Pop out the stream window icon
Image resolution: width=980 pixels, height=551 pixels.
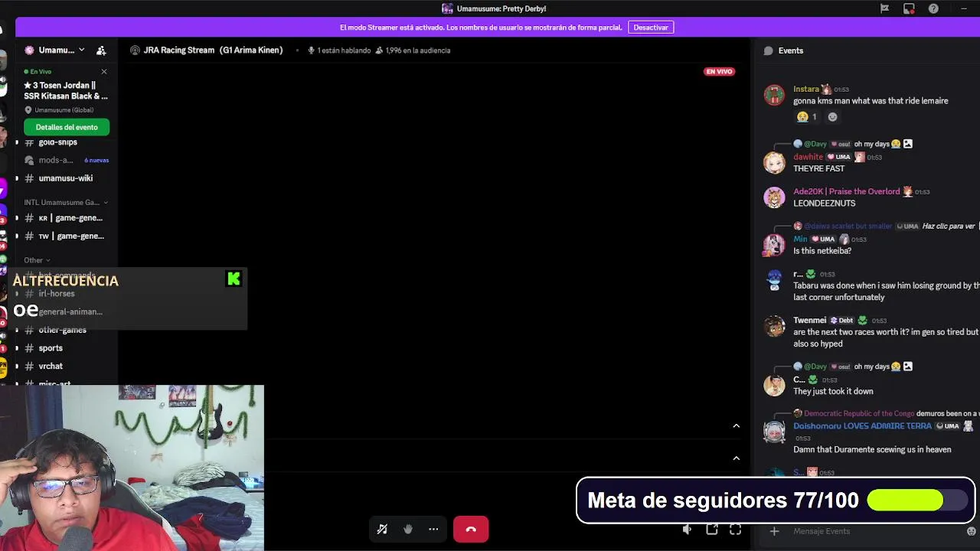tap(711, 530)
